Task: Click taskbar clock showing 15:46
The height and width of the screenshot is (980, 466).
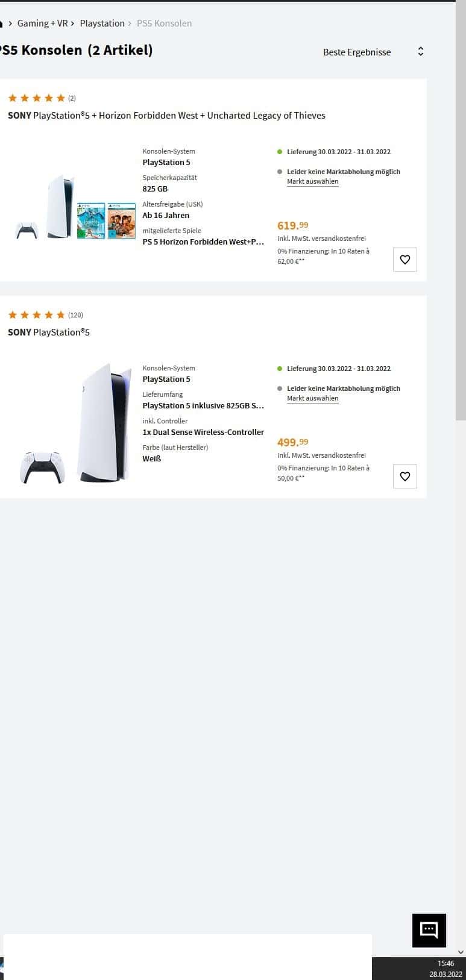Action: pos(446,969)
